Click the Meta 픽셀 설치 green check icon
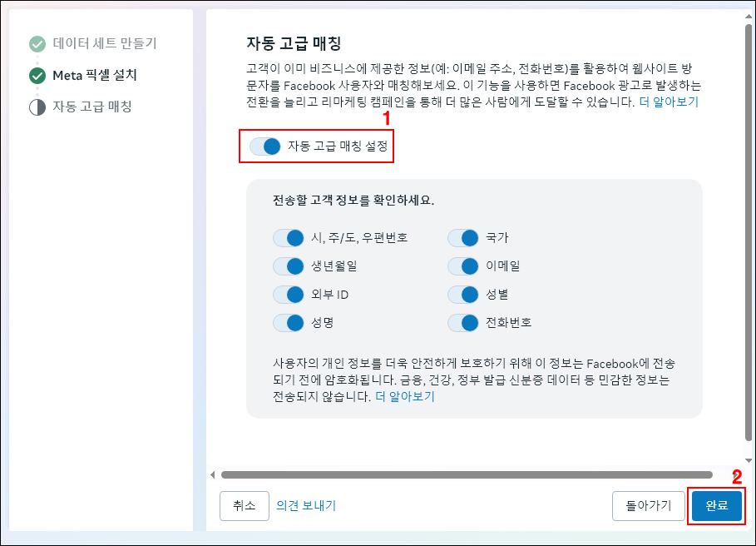The height and width of the screenshot is (546, 756). (37, 76)
